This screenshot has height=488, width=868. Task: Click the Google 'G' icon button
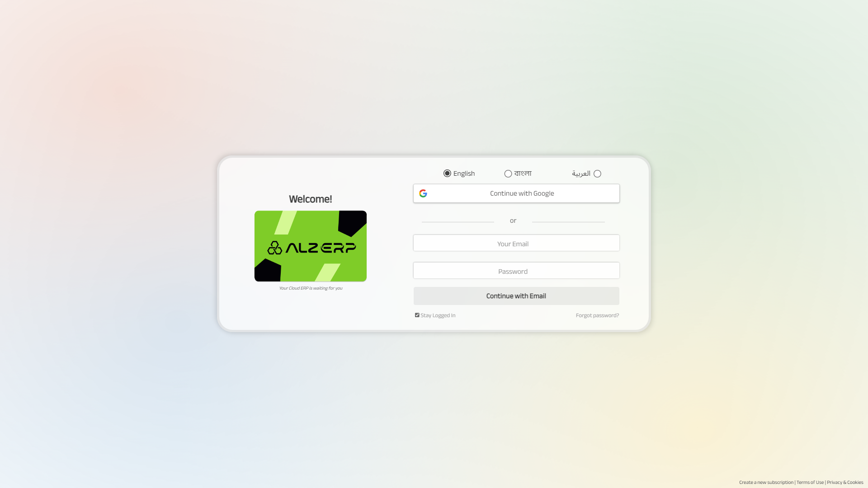423,193
